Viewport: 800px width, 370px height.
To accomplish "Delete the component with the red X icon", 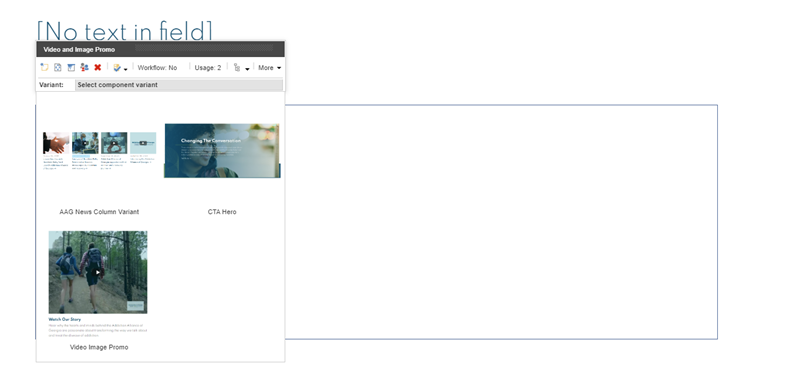I will pyautogui.click(x=98, y=67).
